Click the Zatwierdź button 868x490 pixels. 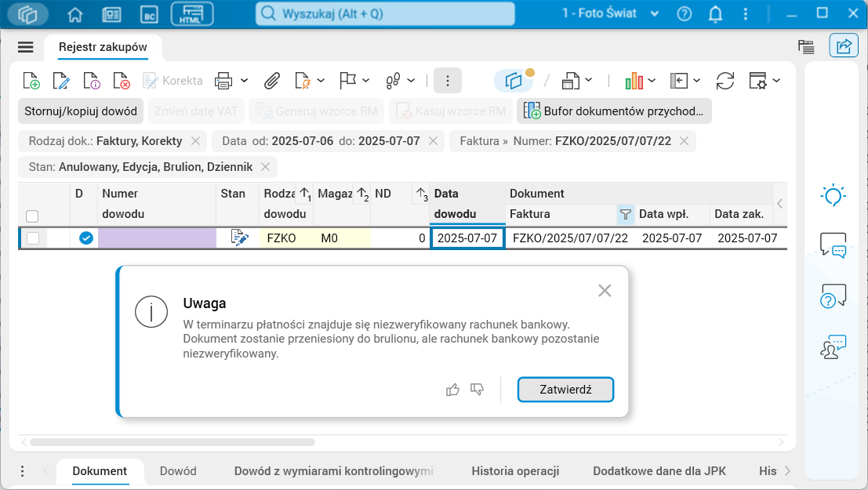[565, 390]
